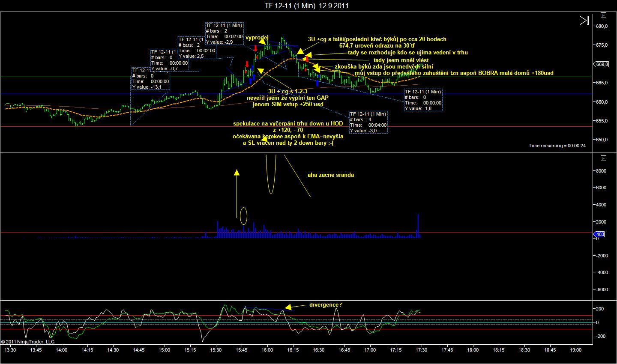Select the "zkouška býků zda jsou" annotation

click(383, 67)
